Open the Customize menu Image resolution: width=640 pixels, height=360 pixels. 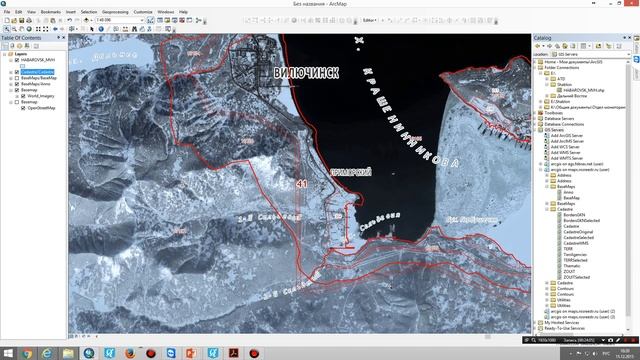pos(143,12)
